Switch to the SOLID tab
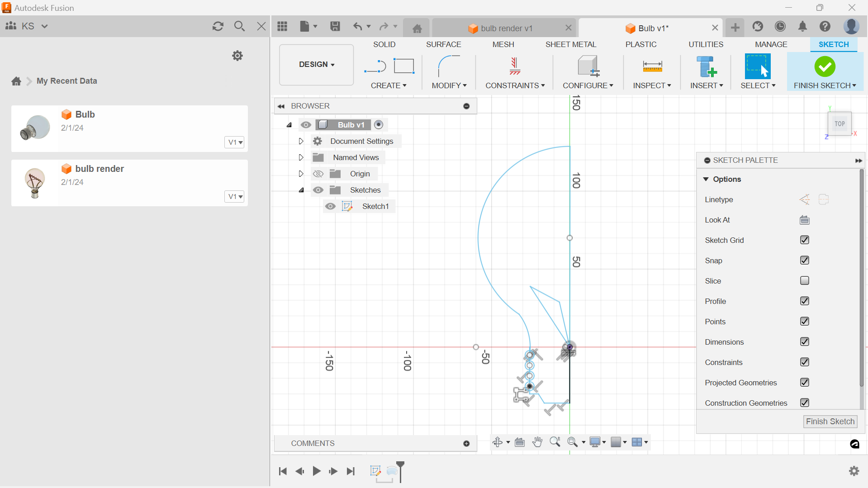This screenshot has height=488, width=868. click(x=384, y=44)
